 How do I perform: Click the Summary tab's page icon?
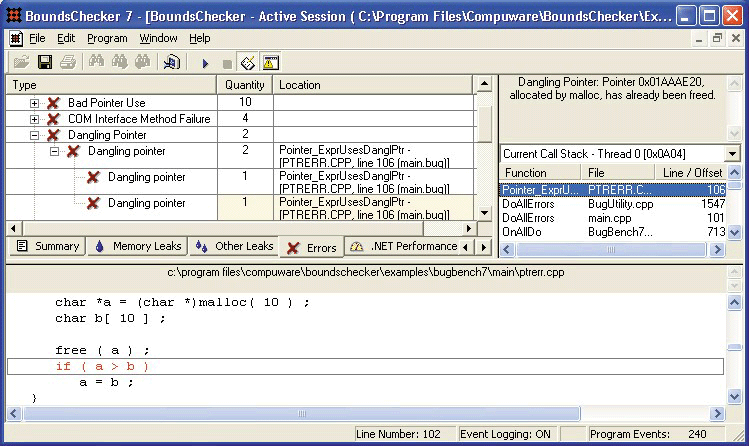coord(22,246)
